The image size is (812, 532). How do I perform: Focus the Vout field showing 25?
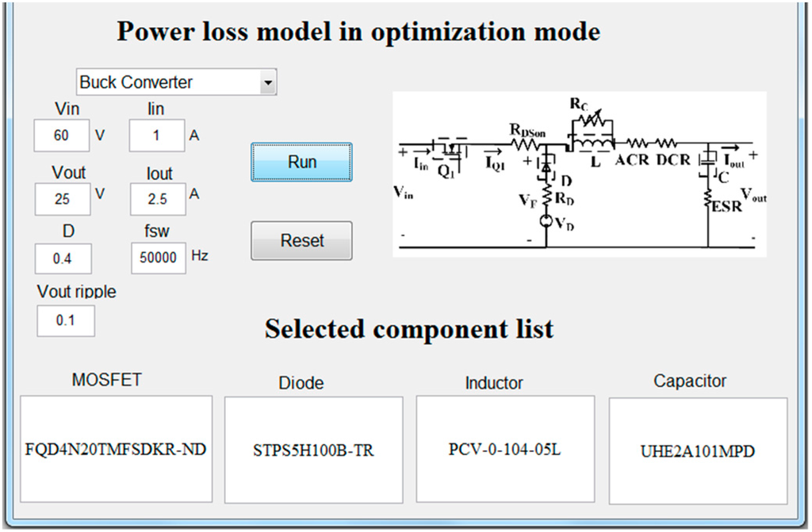[x=62, y=199]
